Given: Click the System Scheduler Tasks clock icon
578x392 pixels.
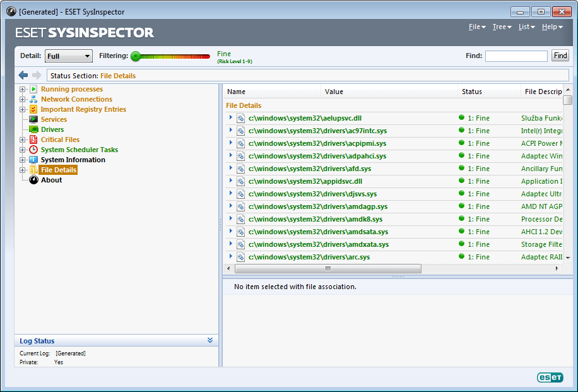Looking at the screenshot, I should point(33,150).
